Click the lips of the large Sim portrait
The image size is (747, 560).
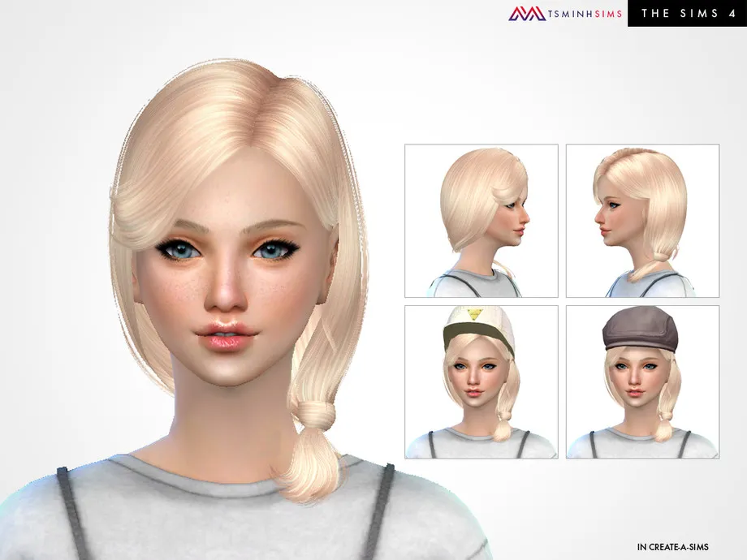click(225, 337)
